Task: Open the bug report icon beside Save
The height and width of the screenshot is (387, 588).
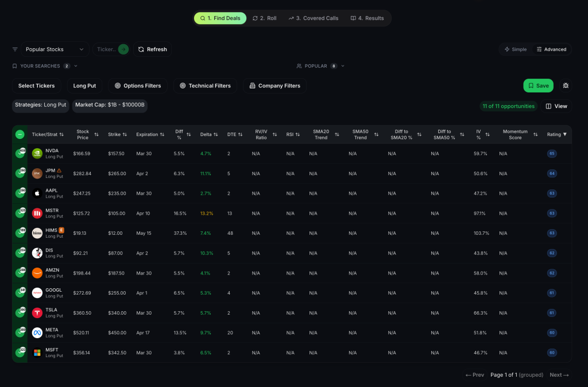Action: pos(565,85)
